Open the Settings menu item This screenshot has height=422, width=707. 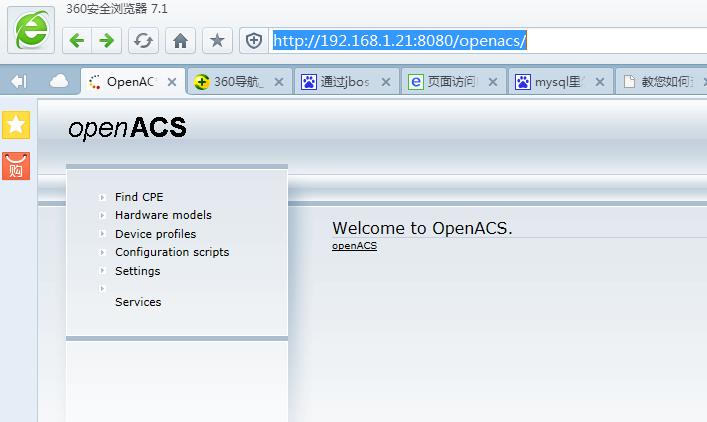pyautogui.click(x=138, y=271)
